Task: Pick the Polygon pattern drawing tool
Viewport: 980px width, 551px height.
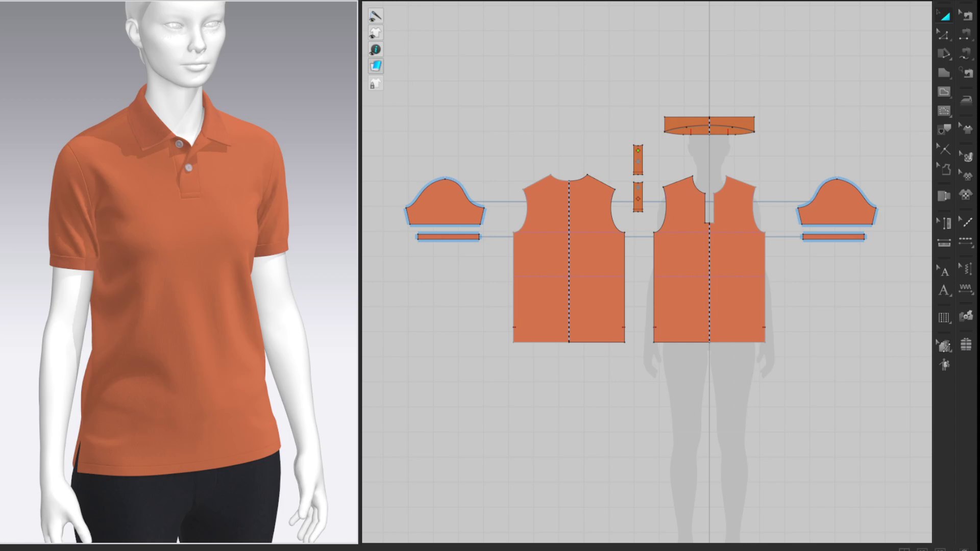Action: pyautogui.click(x=943, y=73)
